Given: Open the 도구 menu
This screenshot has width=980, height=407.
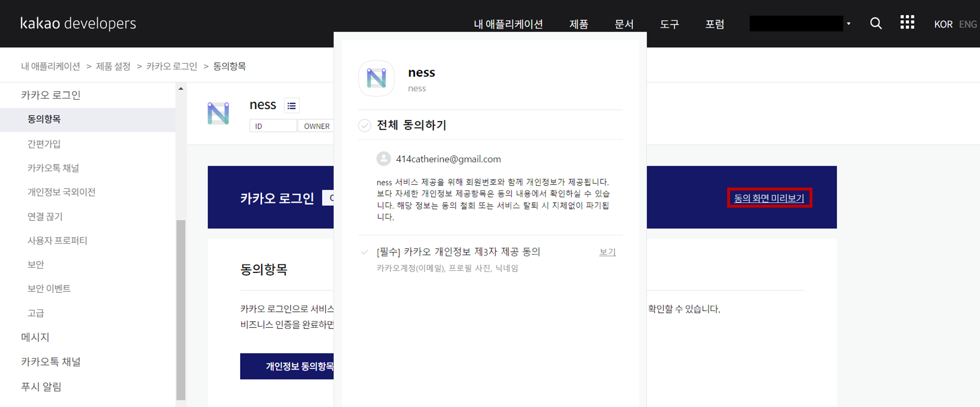Looking at the screenshot, I should click(669, 24).
